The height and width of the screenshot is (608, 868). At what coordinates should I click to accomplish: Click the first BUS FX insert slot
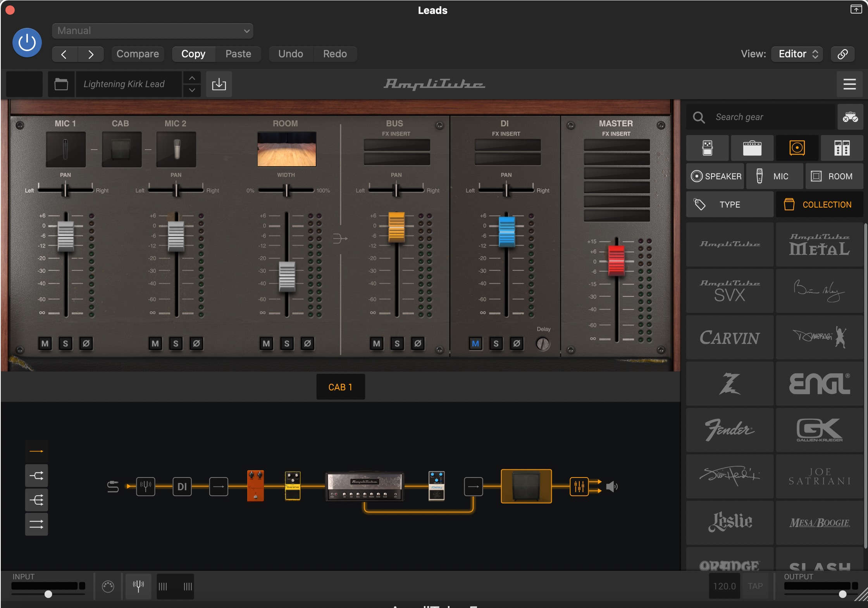pyautogui.click(x=397, y=145)
